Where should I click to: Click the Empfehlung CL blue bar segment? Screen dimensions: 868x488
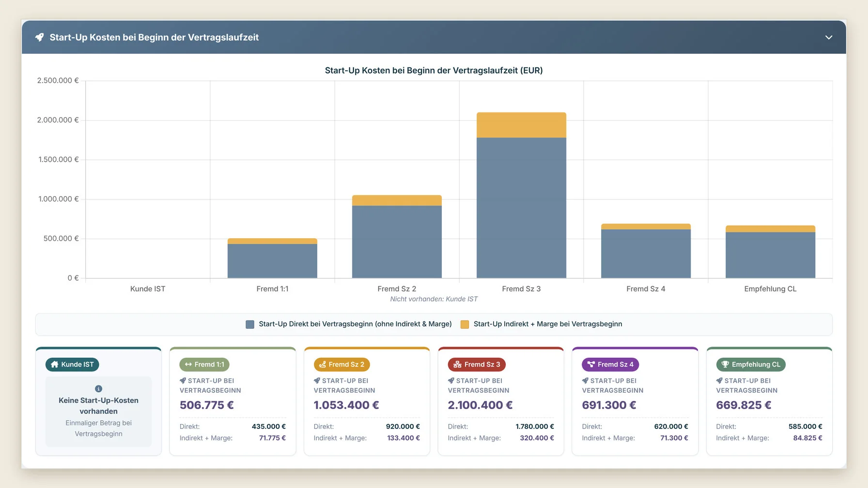[x=770, y=255]
